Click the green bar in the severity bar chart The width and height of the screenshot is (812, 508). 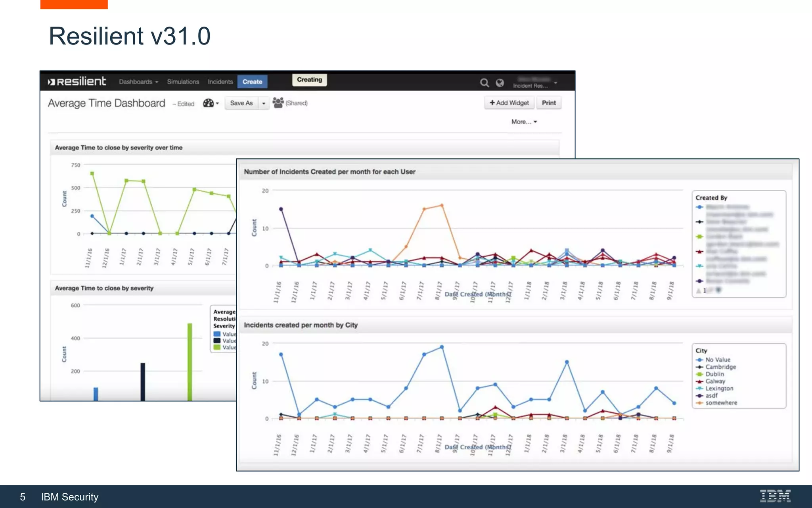coord(190,362)
